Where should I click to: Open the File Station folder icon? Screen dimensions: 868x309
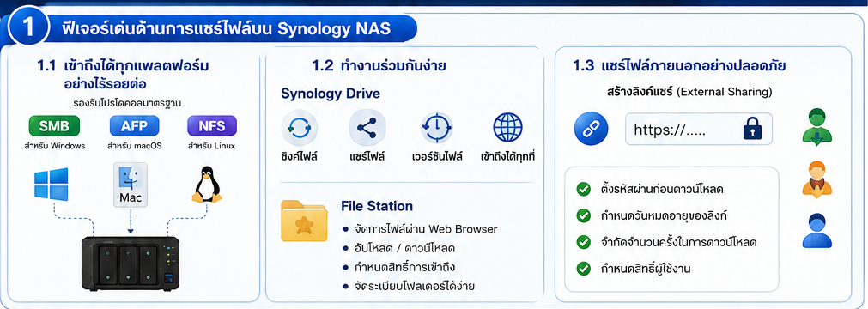click(304, 221)
